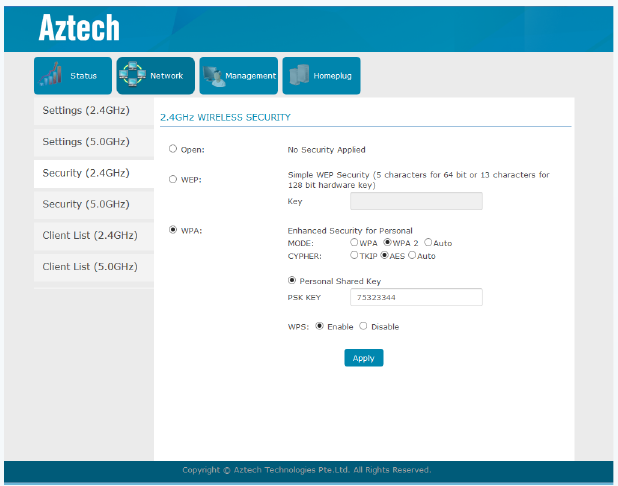The width and height of the screenshot is (618, 486).
Task: Set CYPHER to Auto
Action: pyautogui.click(x=412, y=255)
